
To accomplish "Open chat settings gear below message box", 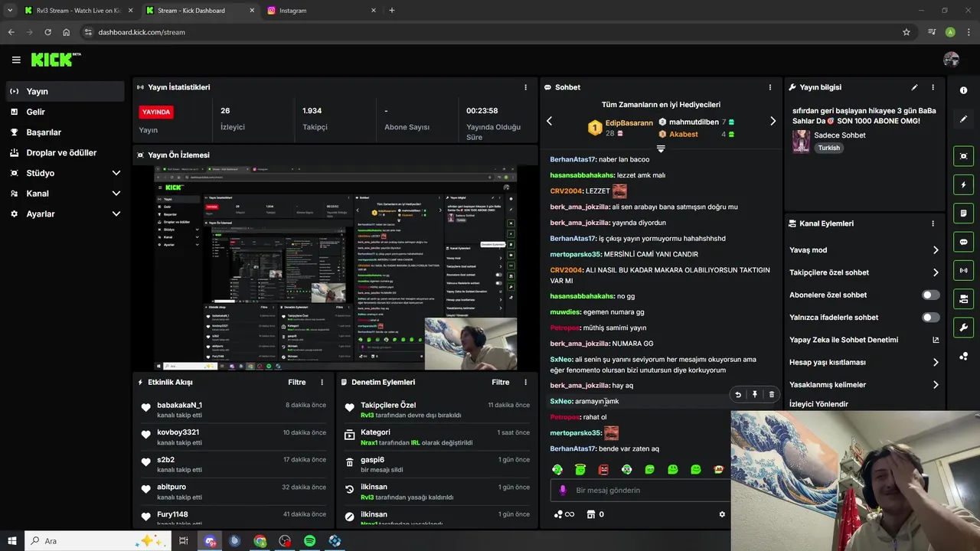I will click(722, 514).
